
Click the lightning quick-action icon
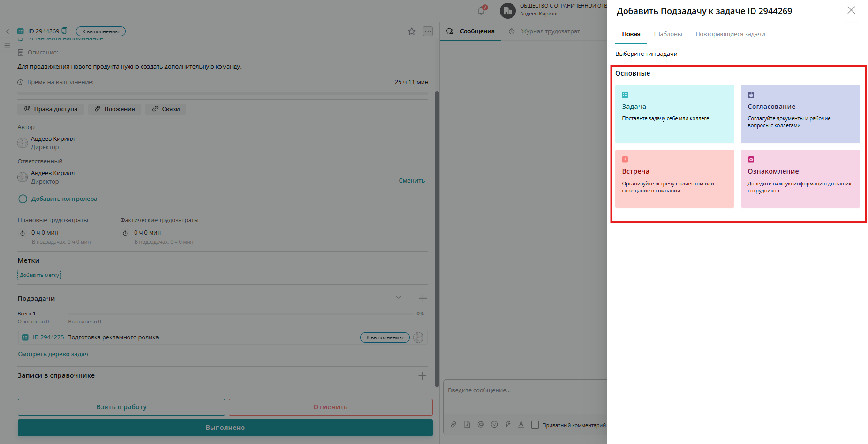click(508, 424)
